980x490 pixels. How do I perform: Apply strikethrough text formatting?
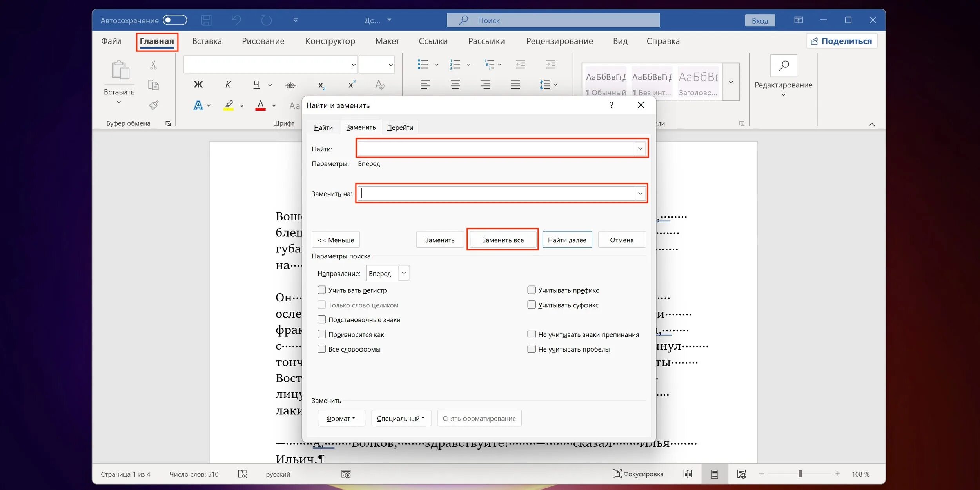pyautogui.click(x=290, y=85)
